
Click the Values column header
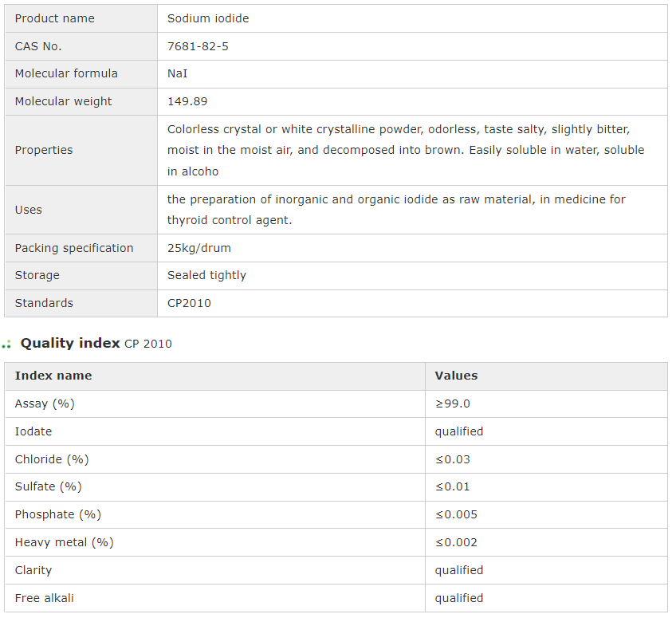[456, 376]
